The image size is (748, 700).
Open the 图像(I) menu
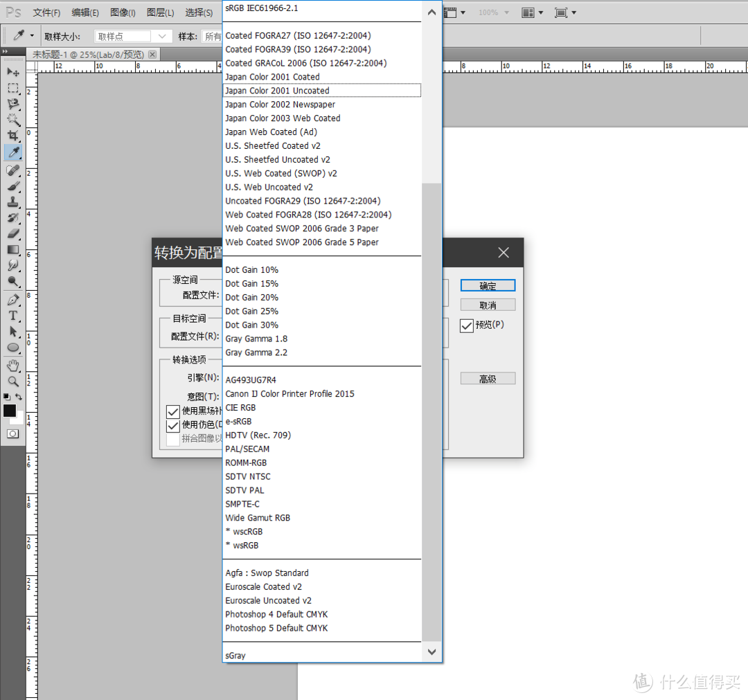click(123, 12)
